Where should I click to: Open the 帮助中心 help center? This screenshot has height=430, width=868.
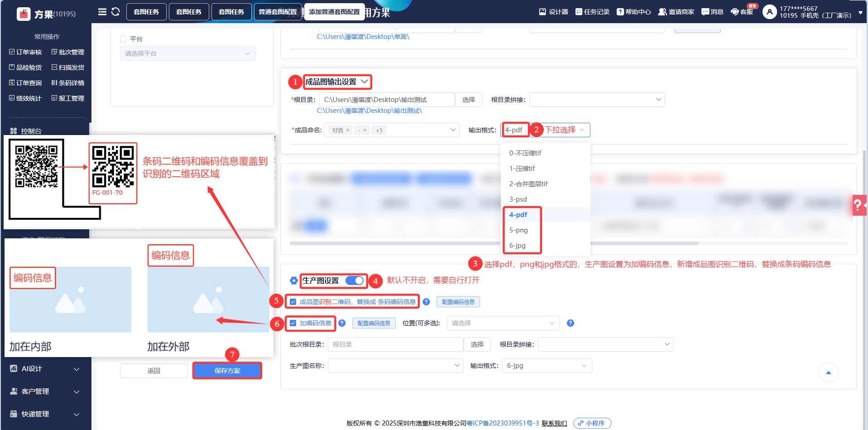click(x=633, y=12)
